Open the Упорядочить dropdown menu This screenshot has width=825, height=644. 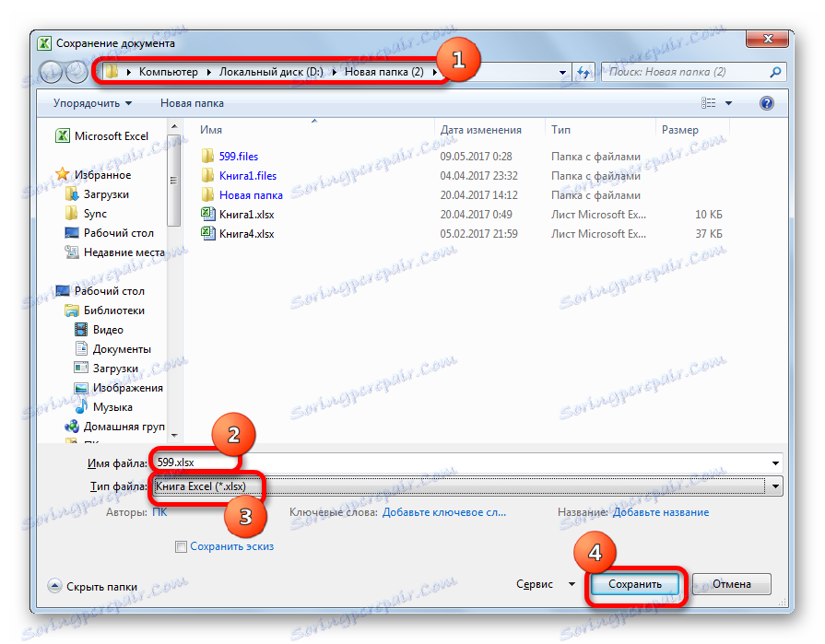click(x=92, y=103)
